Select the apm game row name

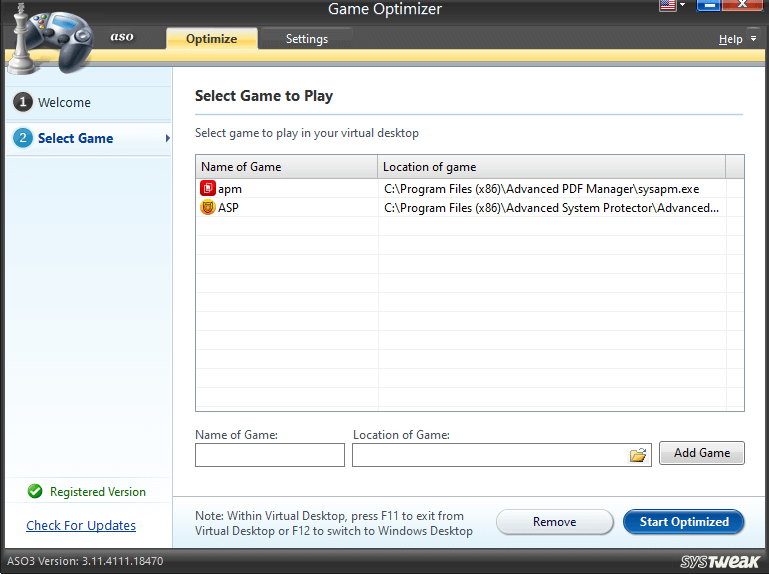point(230,189)
